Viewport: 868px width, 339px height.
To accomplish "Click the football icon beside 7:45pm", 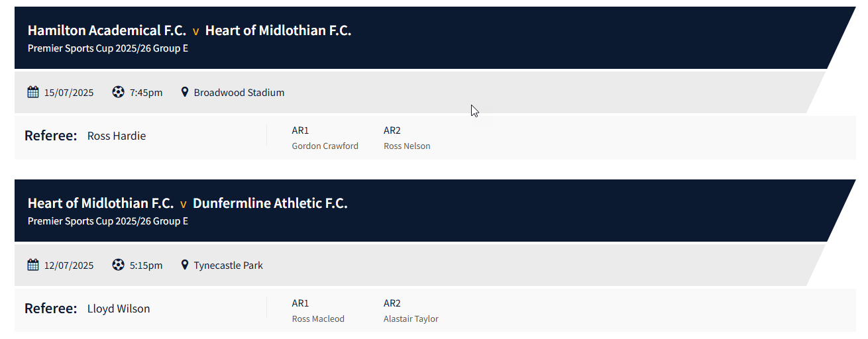I will 118,92.
